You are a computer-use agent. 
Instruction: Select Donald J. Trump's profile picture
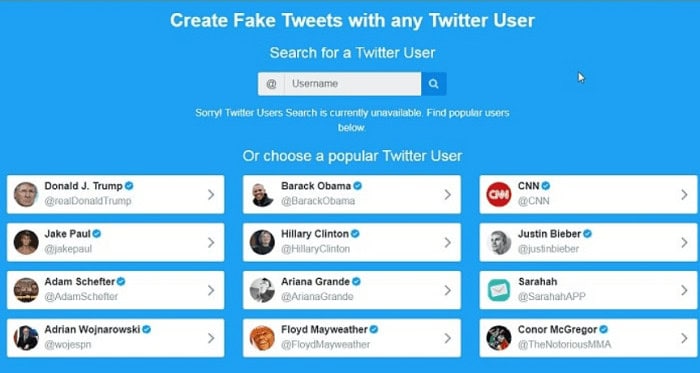(x=25, y=195)
